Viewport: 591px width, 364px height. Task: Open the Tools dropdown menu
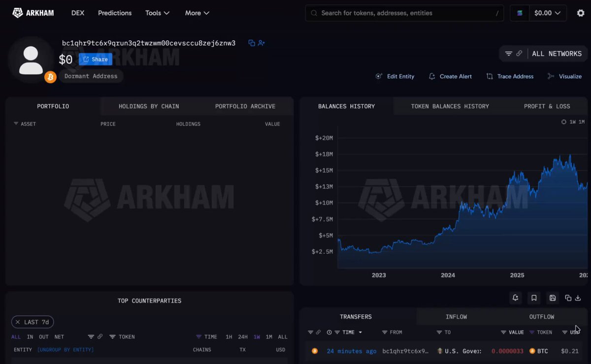(x=158, y=13)
